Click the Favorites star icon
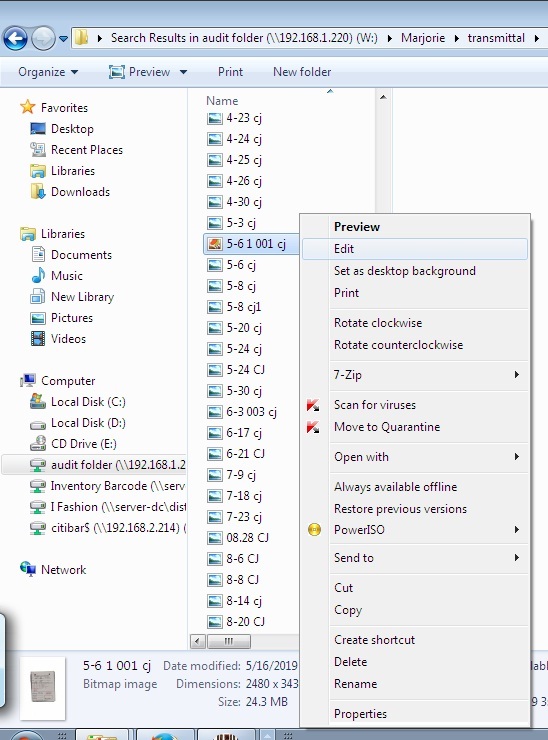The image size is (548, 740). [x=28, y=107]
